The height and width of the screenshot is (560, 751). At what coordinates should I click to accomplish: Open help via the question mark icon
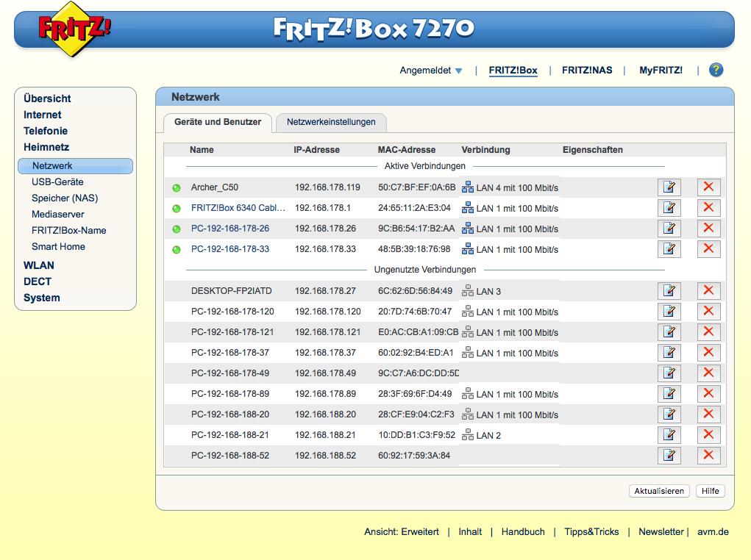click(x=716, y=70)
